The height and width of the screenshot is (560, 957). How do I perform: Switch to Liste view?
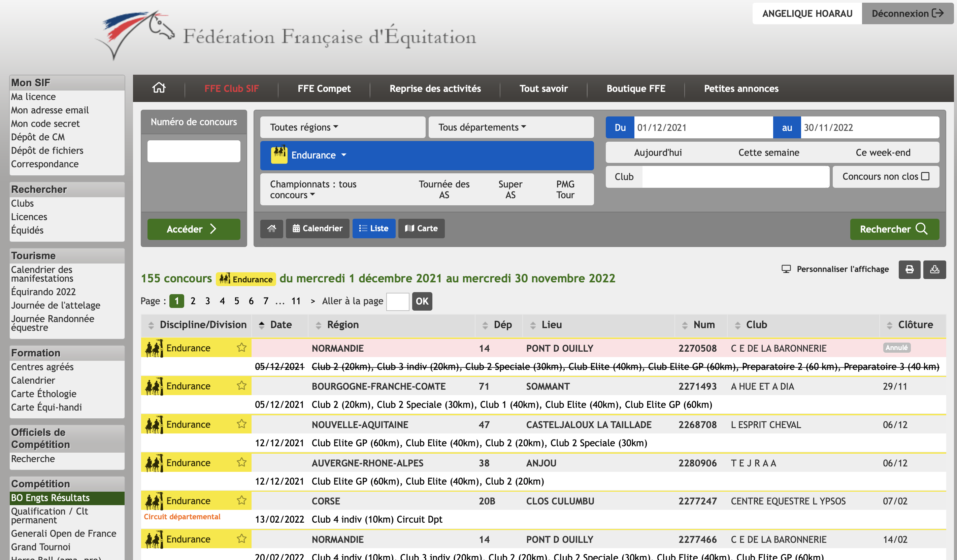(374, 228)
